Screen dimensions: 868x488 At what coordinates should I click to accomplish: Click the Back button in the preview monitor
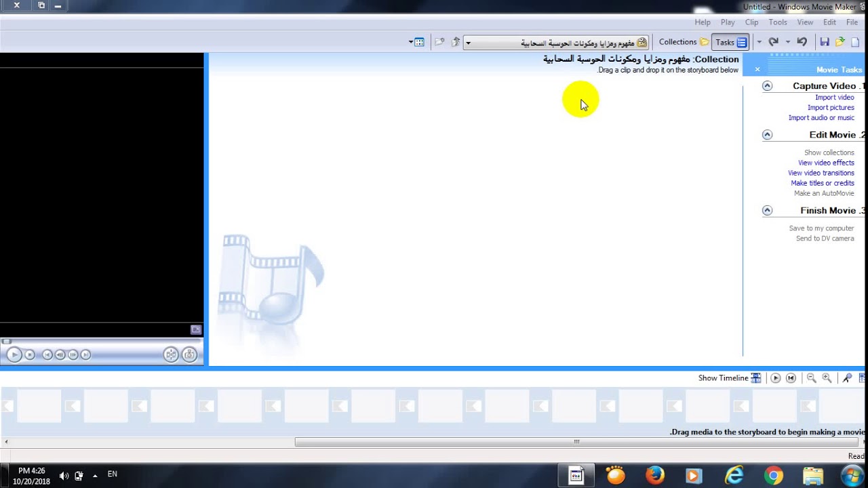[47, 354]
